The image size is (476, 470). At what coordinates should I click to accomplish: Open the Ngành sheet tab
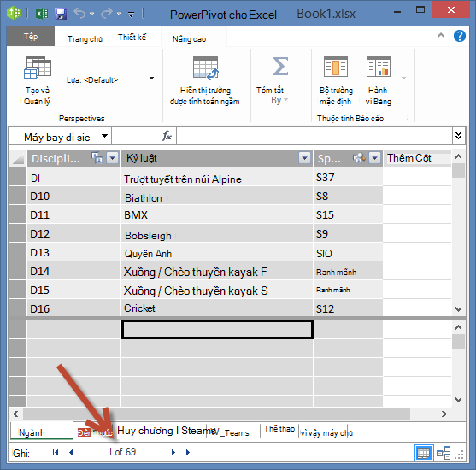tap(42, 432)
